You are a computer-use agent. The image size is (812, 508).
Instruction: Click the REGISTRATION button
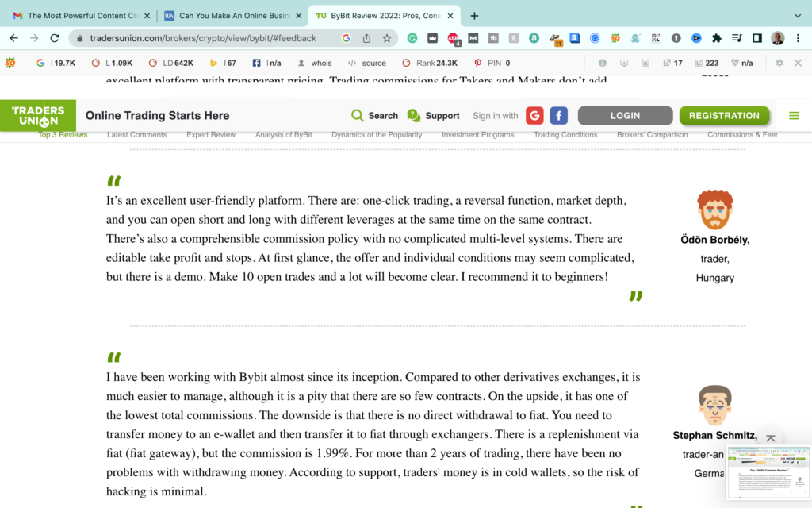pos(724,116)
